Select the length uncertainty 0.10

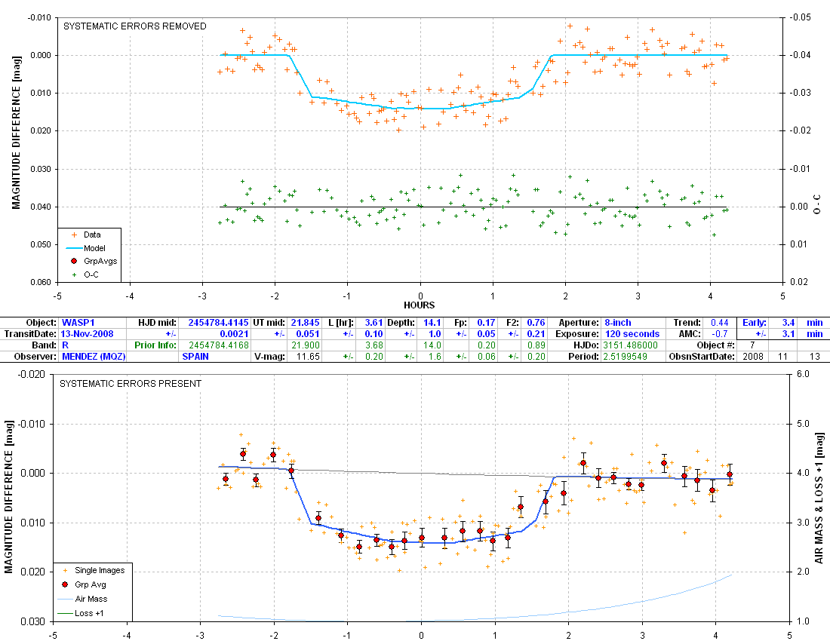[373, 334]
